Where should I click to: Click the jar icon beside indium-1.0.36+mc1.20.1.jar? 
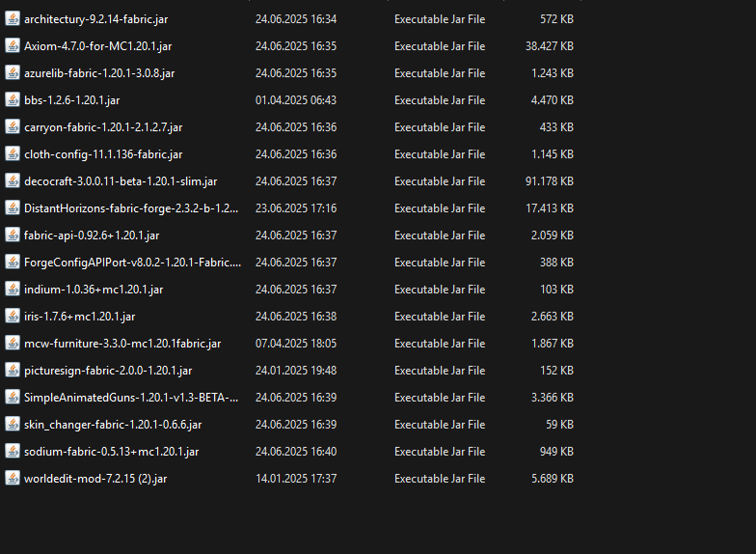[13, 290]
